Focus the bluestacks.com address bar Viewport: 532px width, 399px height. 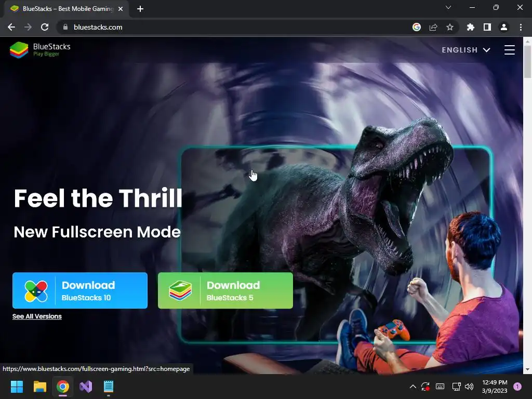click(234, 27)
